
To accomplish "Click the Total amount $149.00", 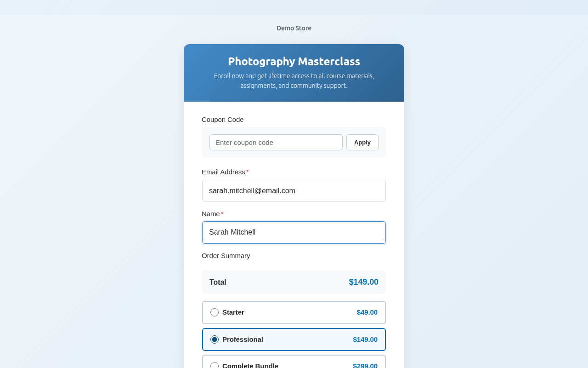I will click(363, 282).
